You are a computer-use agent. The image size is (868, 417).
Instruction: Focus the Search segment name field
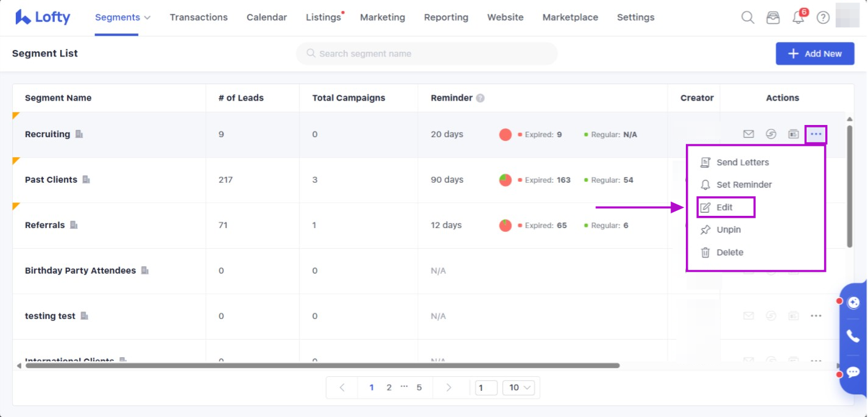point(426,54)
